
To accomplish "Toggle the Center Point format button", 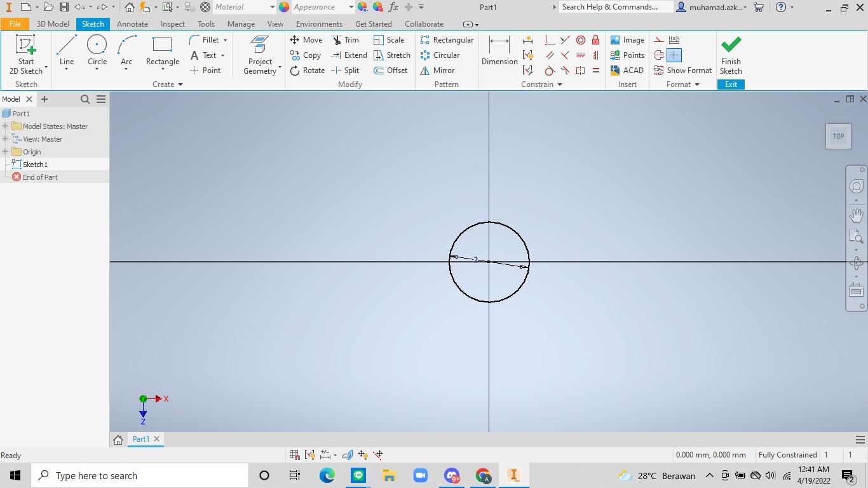I will [x=674, y=55].
